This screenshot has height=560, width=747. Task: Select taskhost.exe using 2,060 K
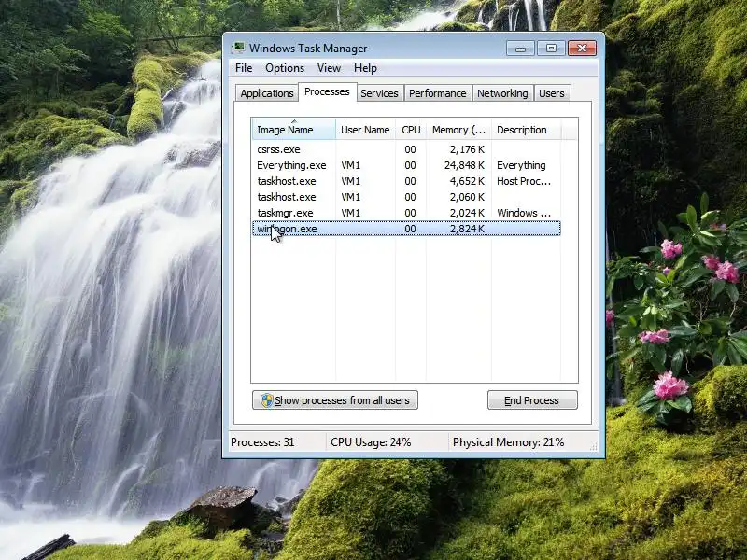[x=406, y=197]
